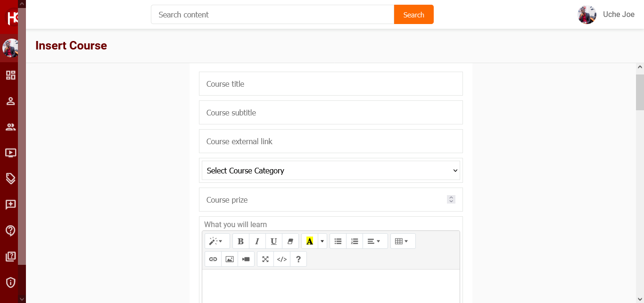Toggle fullscreen editor mode
This screenshot has height=303, width=644.
coord(265,259)
